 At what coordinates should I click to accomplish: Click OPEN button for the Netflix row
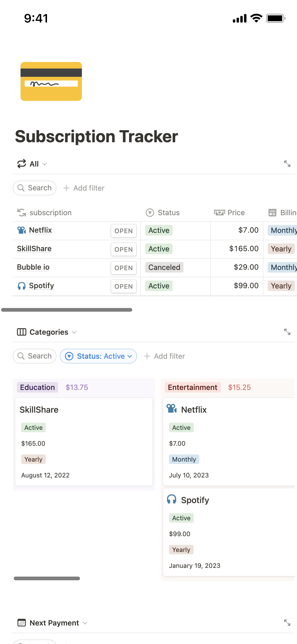point(124,231)
